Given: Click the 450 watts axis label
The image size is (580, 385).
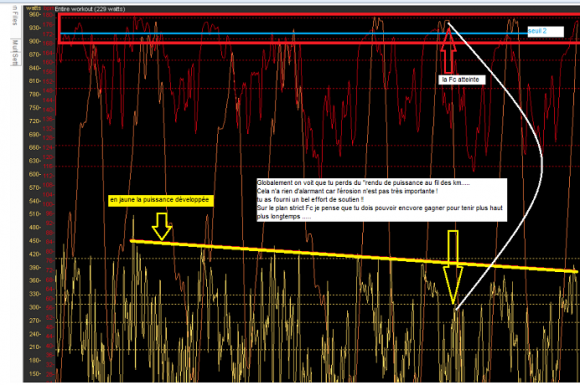Looking at the screenshot, I should [x=34, y=241].
